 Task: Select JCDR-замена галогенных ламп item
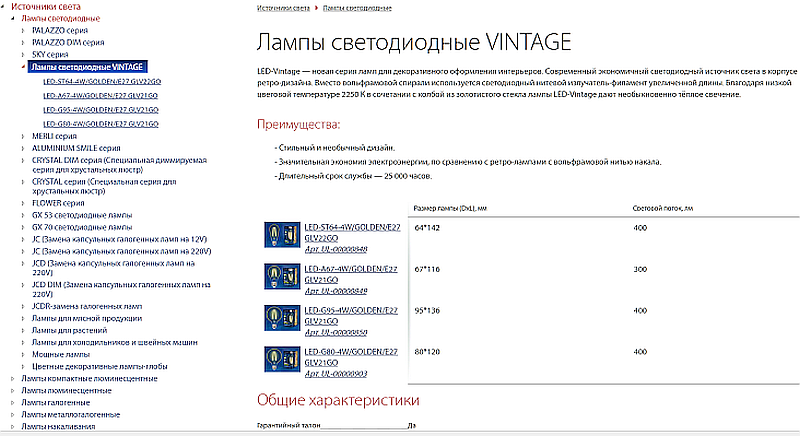coord(87,306)
